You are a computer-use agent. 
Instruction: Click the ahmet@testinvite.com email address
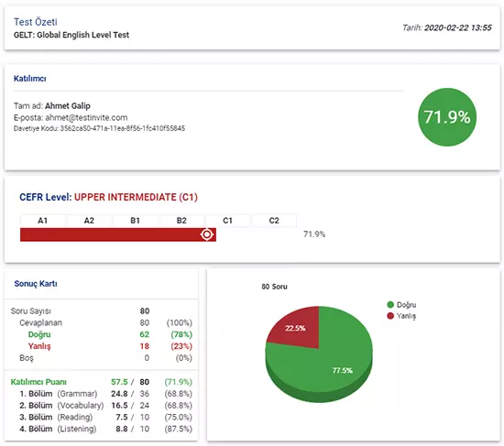point(86,117)
